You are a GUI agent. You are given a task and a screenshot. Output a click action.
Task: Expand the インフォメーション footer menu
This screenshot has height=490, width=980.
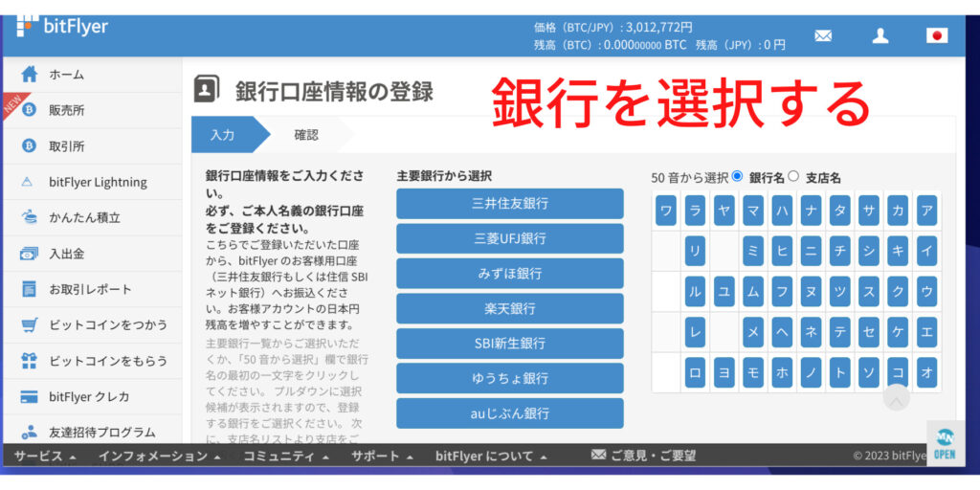(160, 457)
